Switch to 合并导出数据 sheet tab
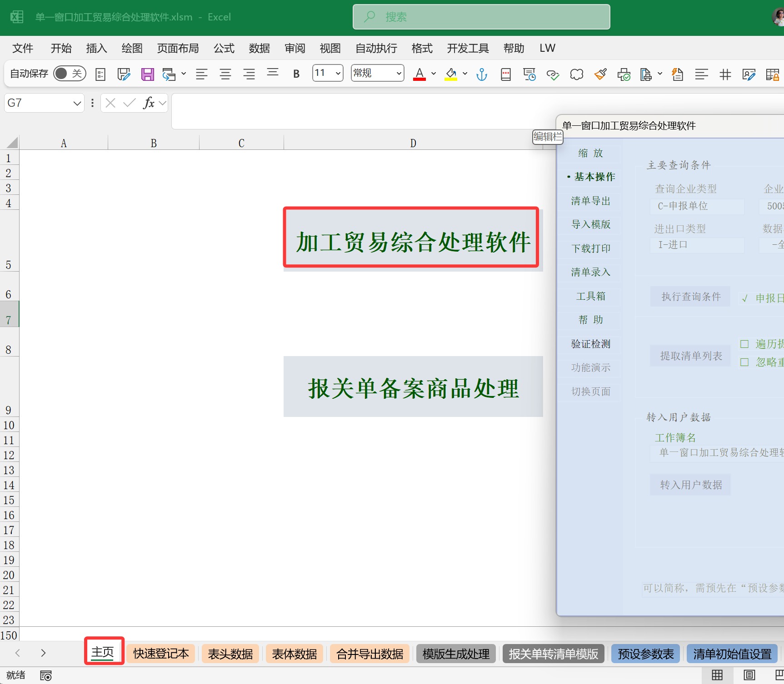 370,654
